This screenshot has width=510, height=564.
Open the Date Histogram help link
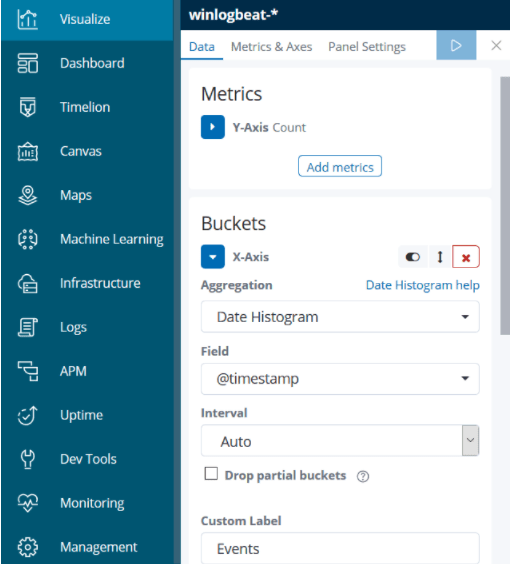coord(423,285)
